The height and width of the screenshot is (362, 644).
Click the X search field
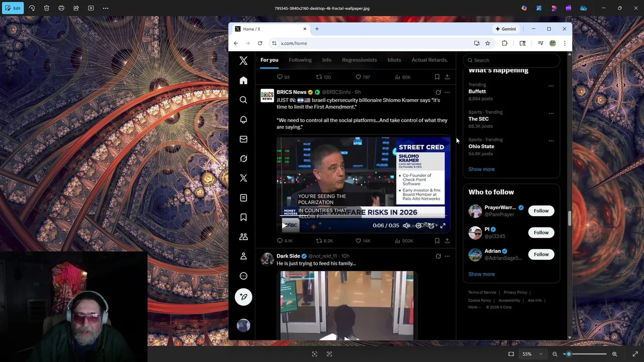(511, 60)
